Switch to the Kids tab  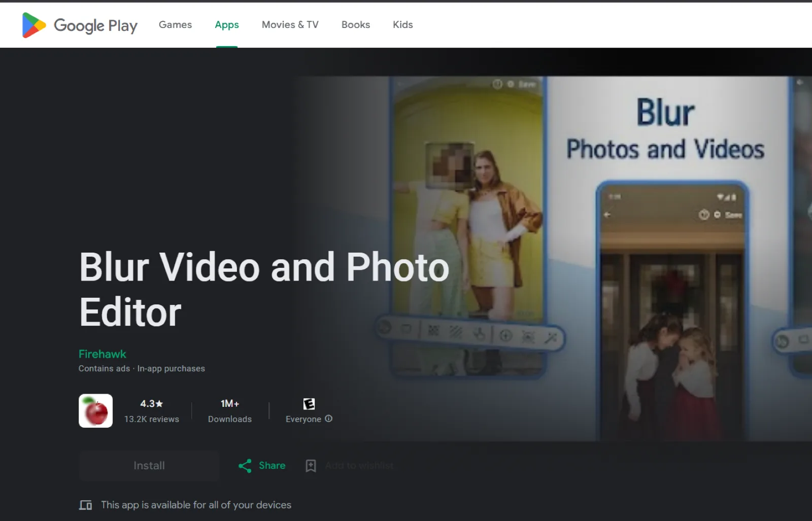tap(402, 24)
